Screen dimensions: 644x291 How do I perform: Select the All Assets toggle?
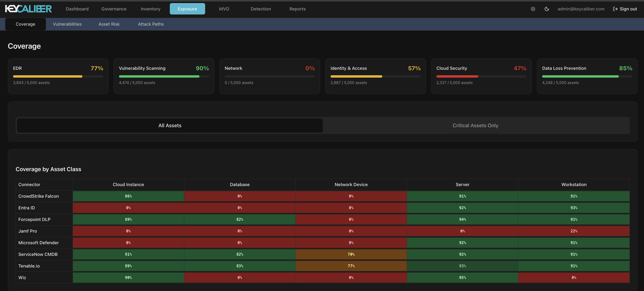170,125
